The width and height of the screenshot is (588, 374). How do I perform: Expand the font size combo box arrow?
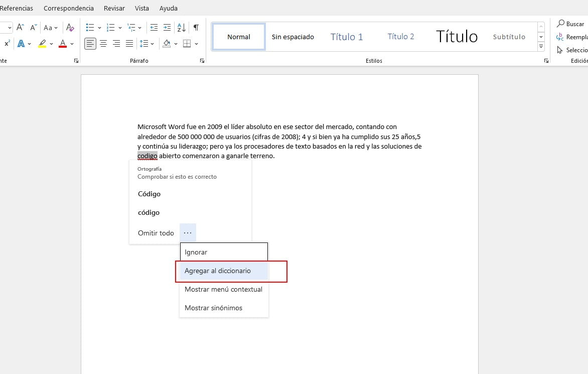(x=10, y=28)
